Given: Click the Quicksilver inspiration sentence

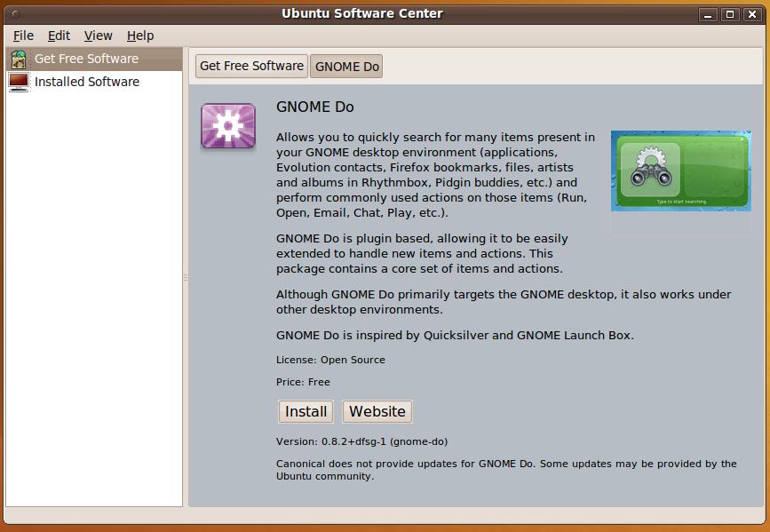Looking at the screenshot, I should 455,335.
